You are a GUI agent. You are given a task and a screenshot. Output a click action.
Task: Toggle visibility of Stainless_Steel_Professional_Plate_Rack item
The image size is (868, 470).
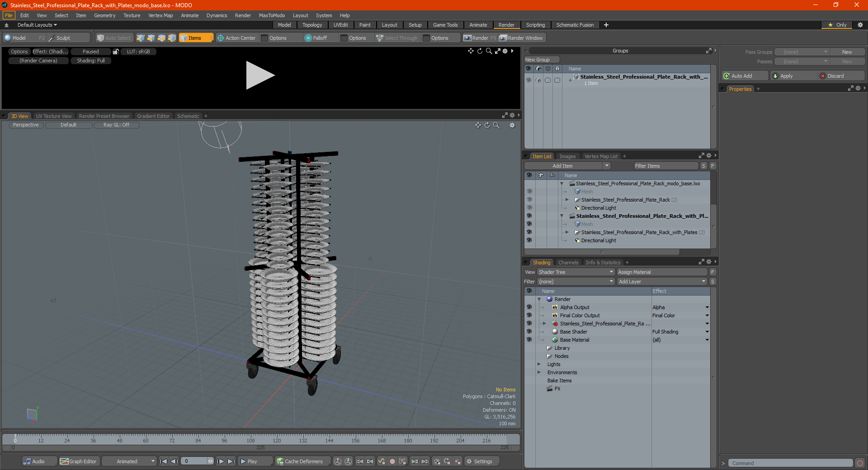point(529,200)
